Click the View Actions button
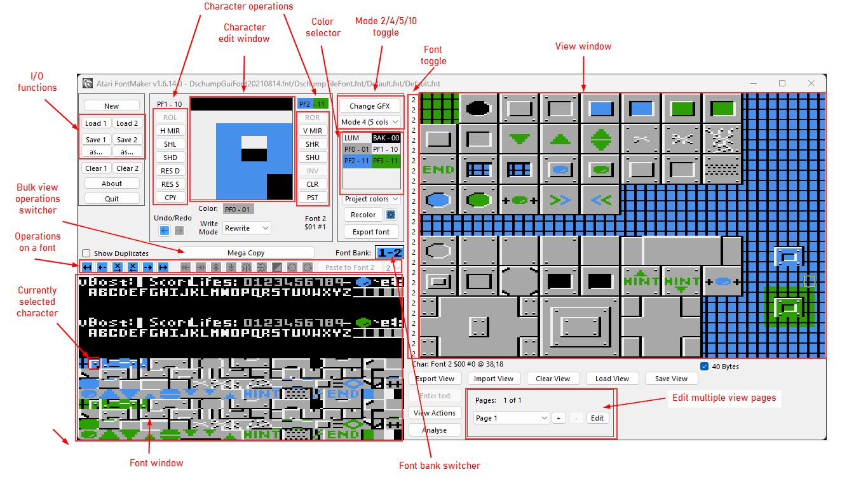This screenshot has width=868, height=479. (x=435, y=413)
